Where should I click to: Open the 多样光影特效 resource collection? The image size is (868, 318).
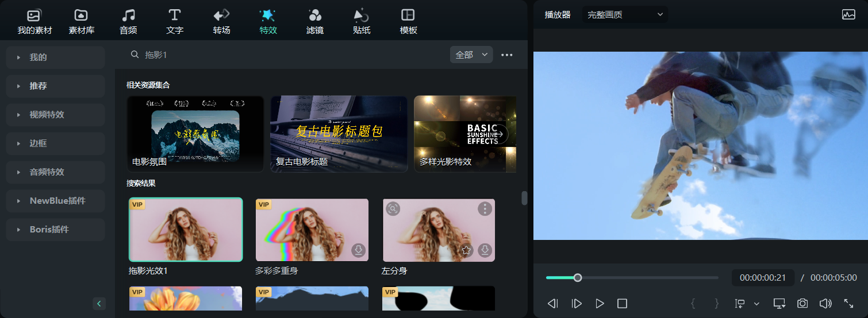point(465,134)
